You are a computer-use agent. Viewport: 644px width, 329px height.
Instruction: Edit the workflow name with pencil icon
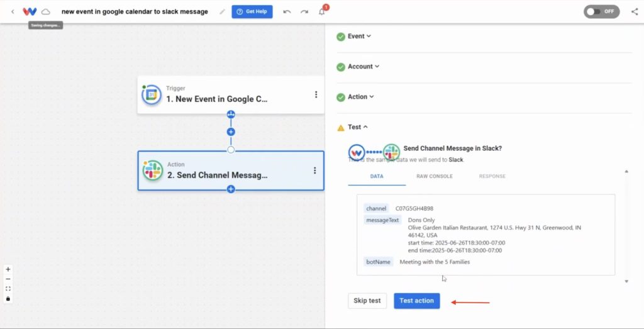click(222, 11)
